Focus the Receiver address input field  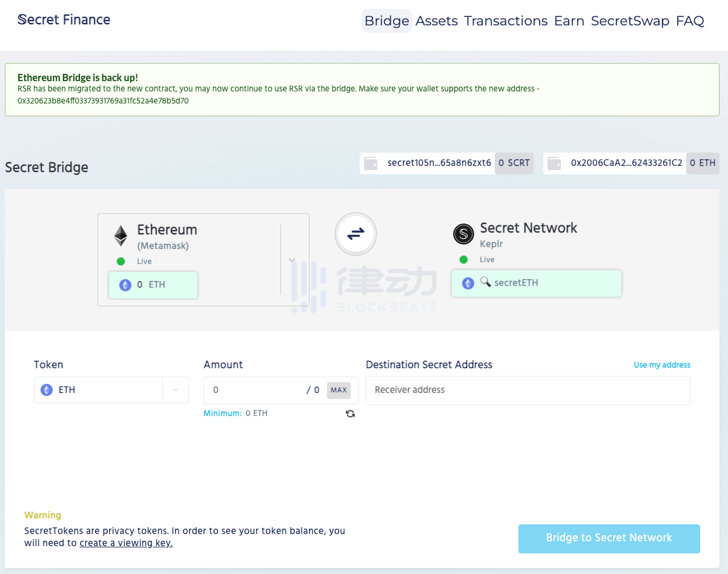pos(528,391)
